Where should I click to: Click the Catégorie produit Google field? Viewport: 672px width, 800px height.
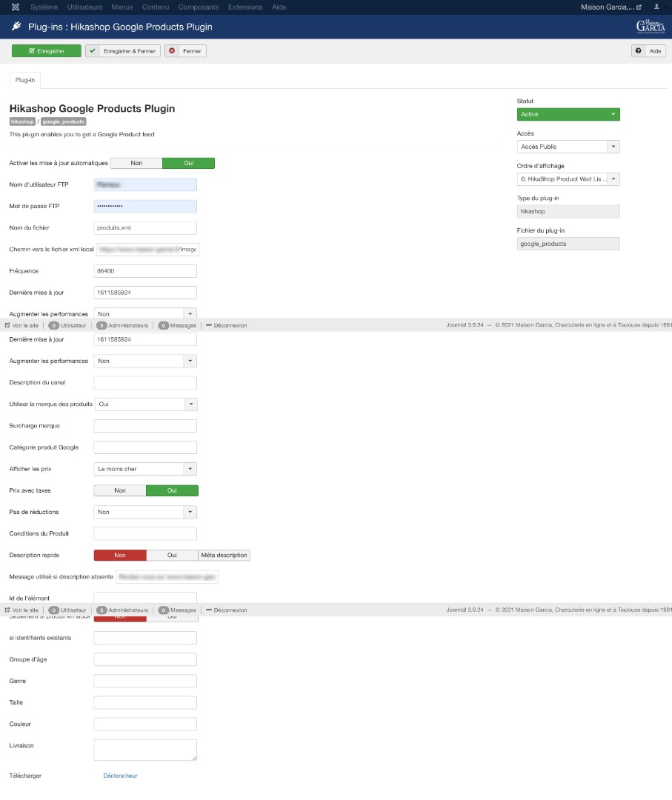point(145,447)
